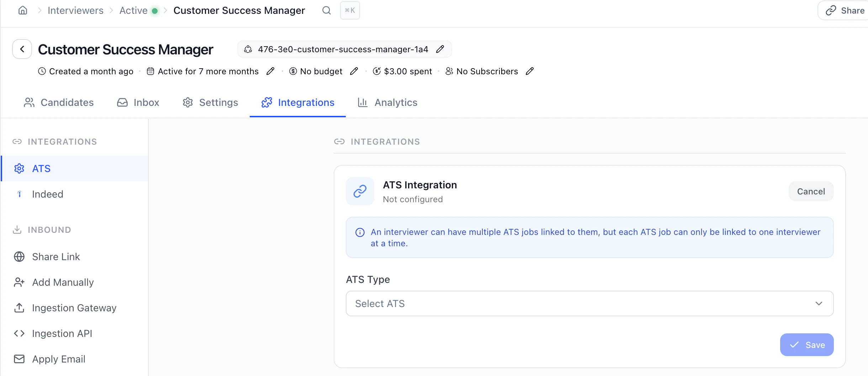Click the Created a month ago label
This screenshot has width=868, height=376.
(x=91, y=71)
